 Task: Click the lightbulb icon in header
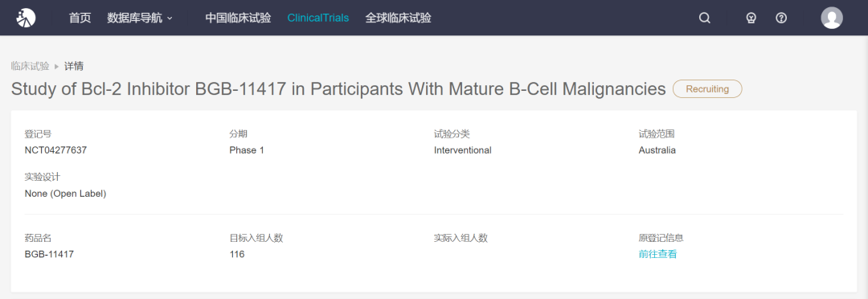click(751, 18)
